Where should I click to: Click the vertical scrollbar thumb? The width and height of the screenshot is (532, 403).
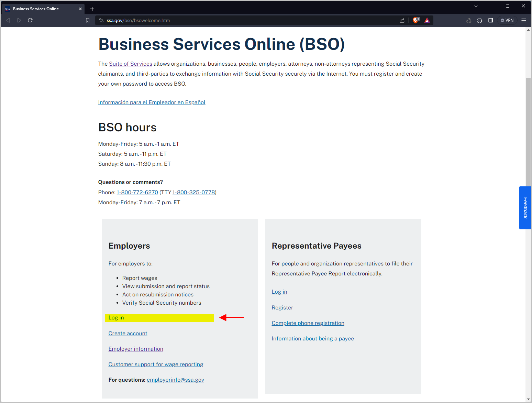pyautogui.click(x=528, y=131)
